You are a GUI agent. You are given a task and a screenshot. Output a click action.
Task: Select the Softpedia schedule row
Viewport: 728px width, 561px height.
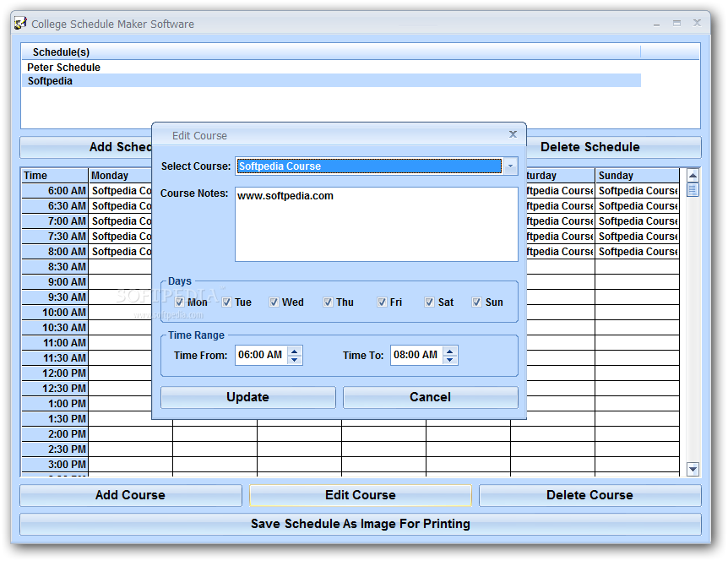coord(332,81)
